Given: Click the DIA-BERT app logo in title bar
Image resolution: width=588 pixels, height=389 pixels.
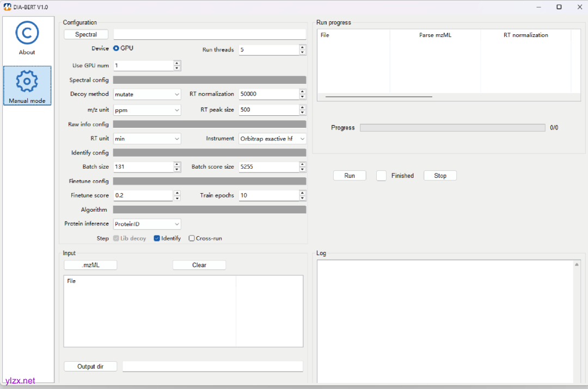Looking at the screenshot, I should click(7, 7).
